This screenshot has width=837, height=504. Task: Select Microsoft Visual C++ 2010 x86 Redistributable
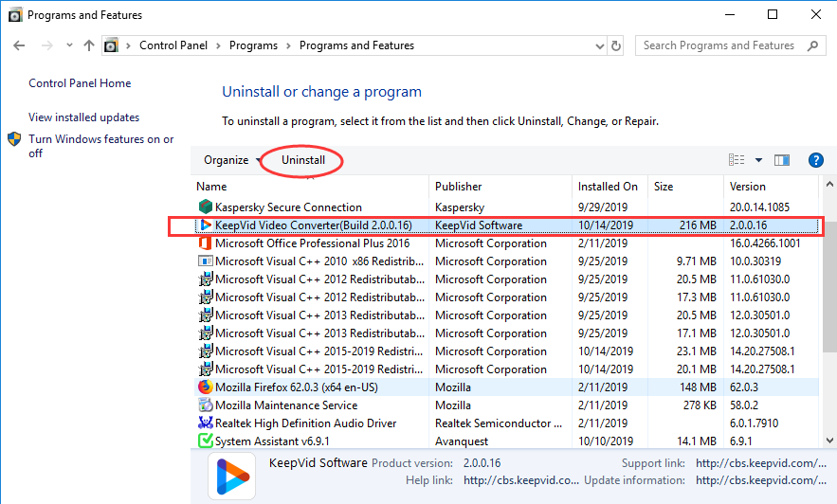click(x=505, y=261)
